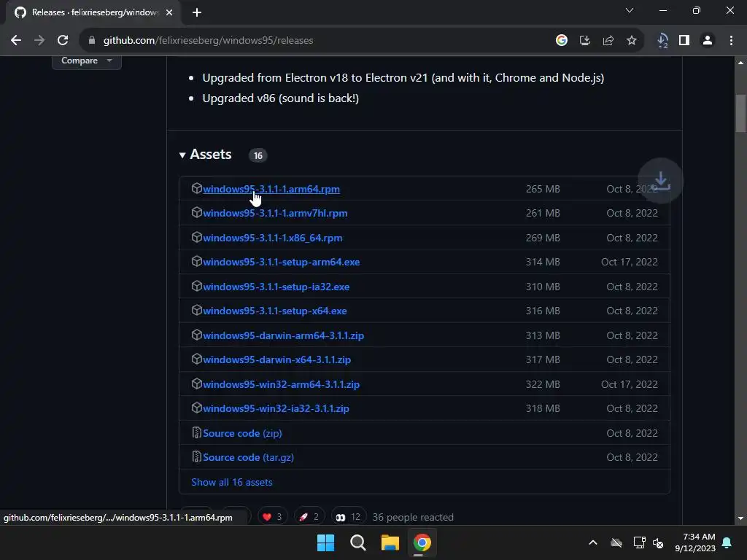The image size is (747, 560).
Task: Toggle the Chrome side panel
Action: 684,41
